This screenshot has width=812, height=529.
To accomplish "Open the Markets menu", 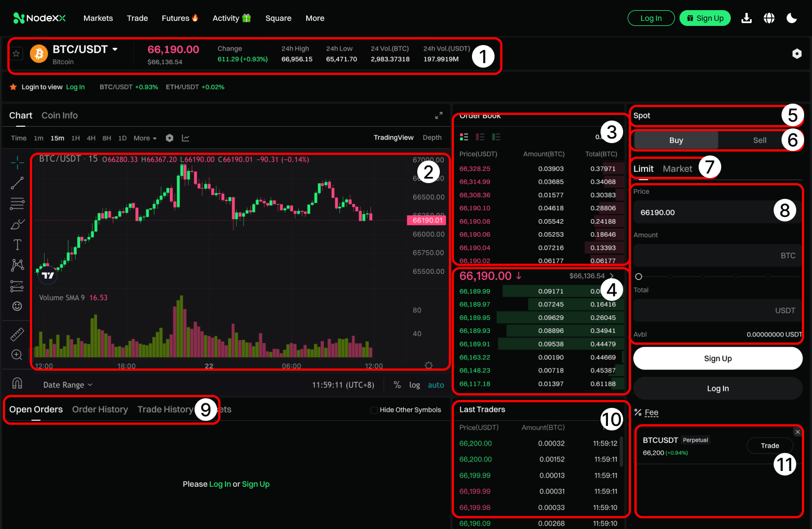I will 98,18.
